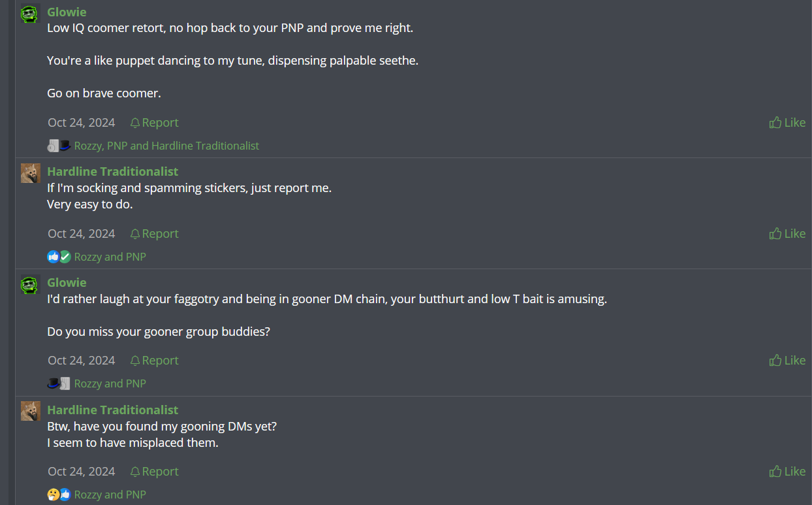Open "Rozzy, PNP and Hardline Traditionalist" reactions list
The width and height of the screenshot is (812, 505).
166,146
